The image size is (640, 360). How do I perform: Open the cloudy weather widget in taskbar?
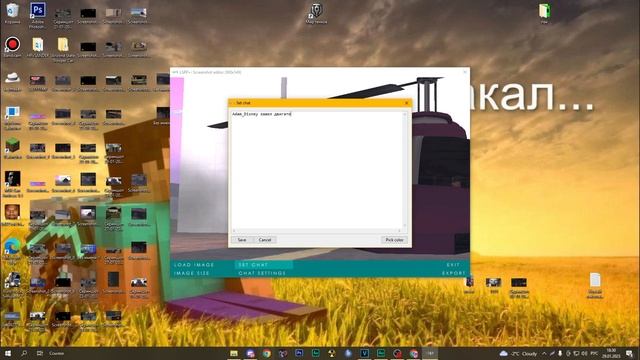(x=518, y=353)
